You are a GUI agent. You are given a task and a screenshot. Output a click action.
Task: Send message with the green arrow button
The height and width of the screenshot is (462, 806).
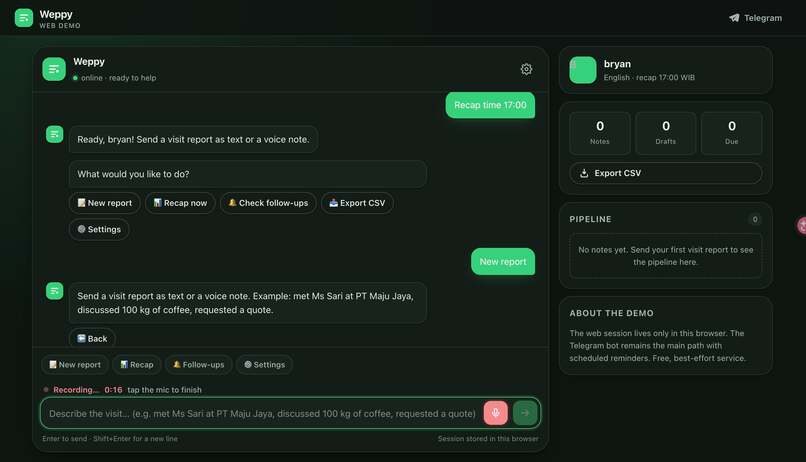[525, 413]
